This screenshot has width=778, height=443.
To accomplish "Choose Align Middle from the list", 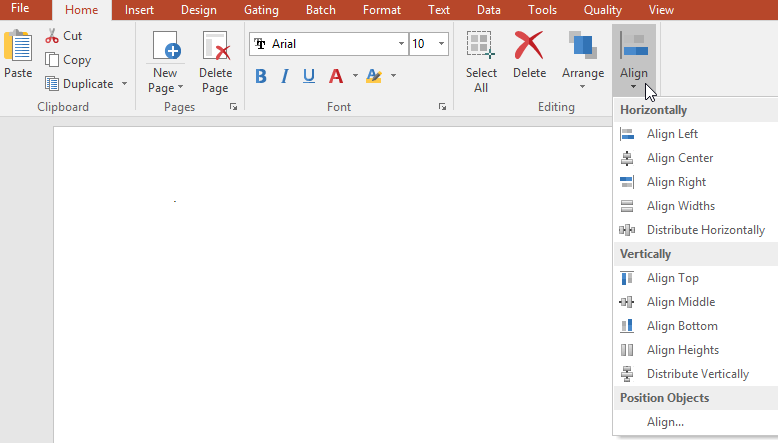I will tap(680, 302).
